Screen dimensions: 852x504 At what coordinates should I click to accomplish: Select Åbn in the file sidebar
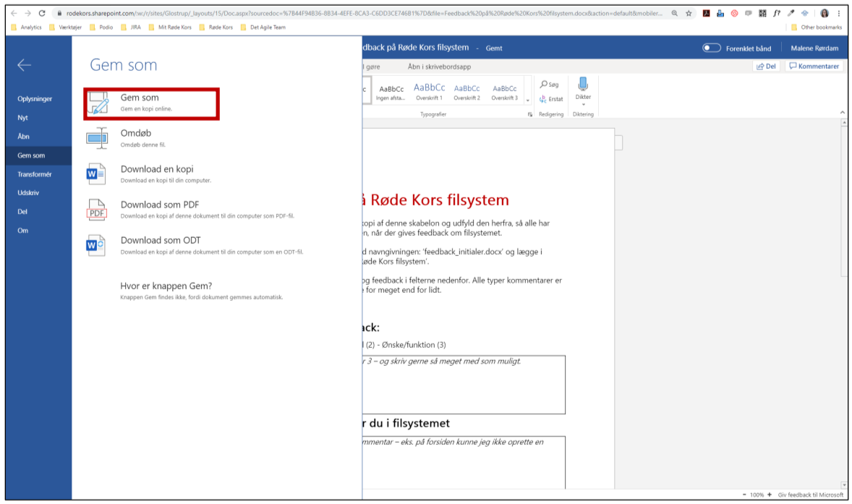23,137
